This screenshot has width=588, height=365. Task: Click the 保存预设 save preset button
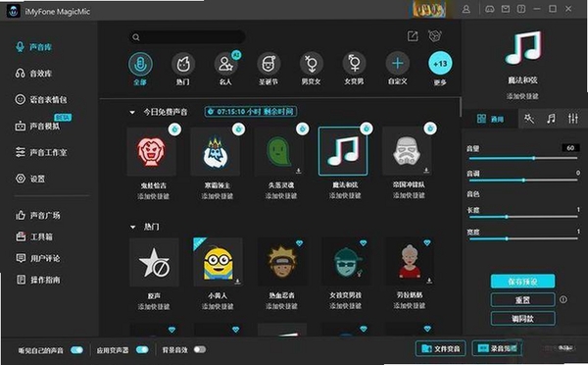[x=522, y=282]
